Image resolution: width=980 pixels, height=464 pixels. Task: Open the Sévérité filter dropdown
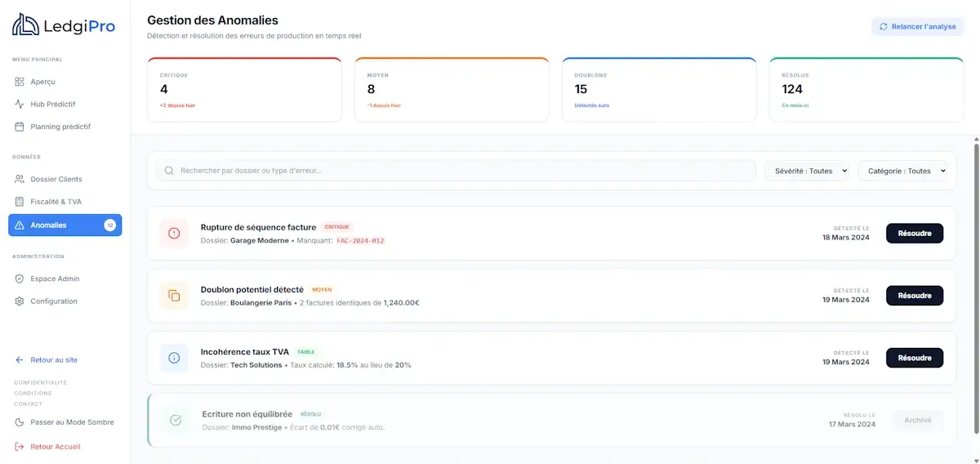point(806,171)
